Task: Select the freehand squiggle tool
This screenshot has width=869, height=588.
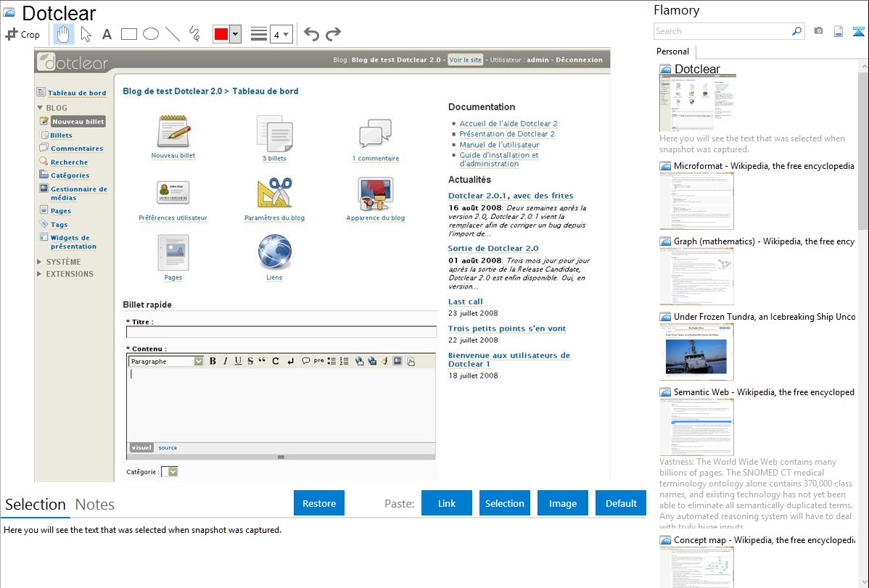Action: click(194, 34)
